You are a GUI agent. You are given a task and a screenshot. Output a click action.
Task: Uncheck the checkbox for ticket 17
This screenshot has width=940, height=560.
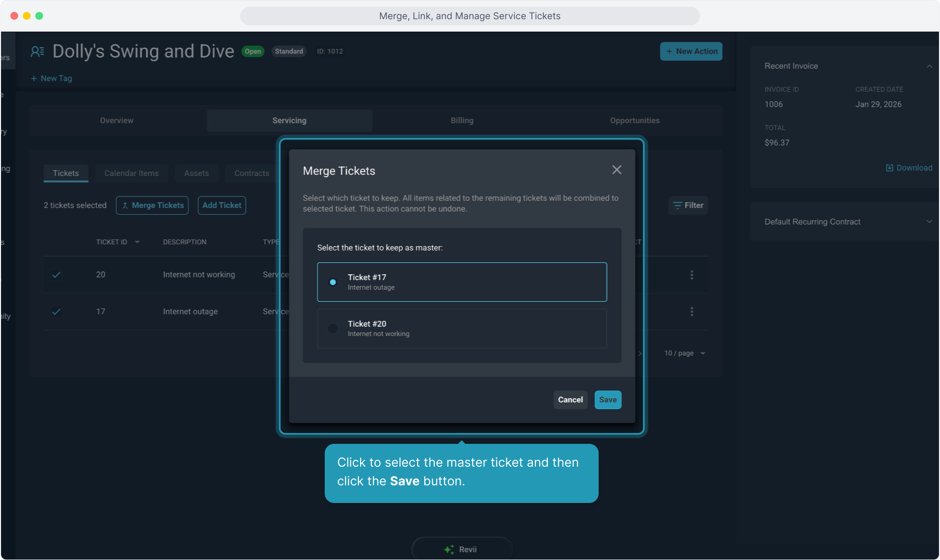coord(57,312)
